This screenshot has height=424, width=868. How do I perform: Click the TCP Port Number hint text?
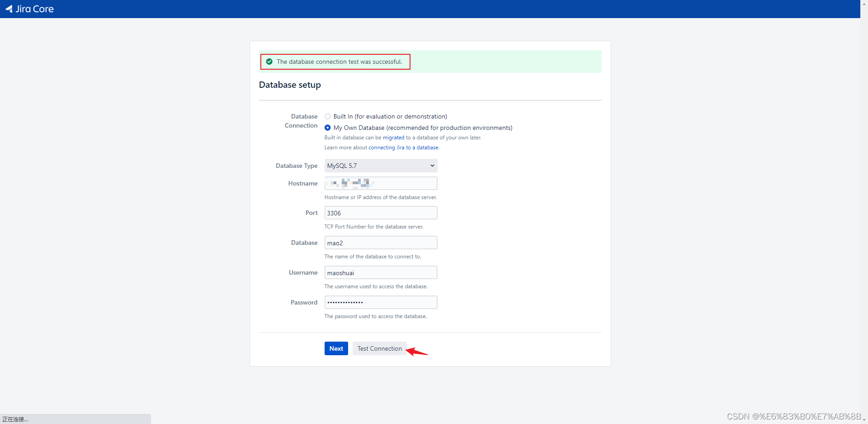coord(374,227)
